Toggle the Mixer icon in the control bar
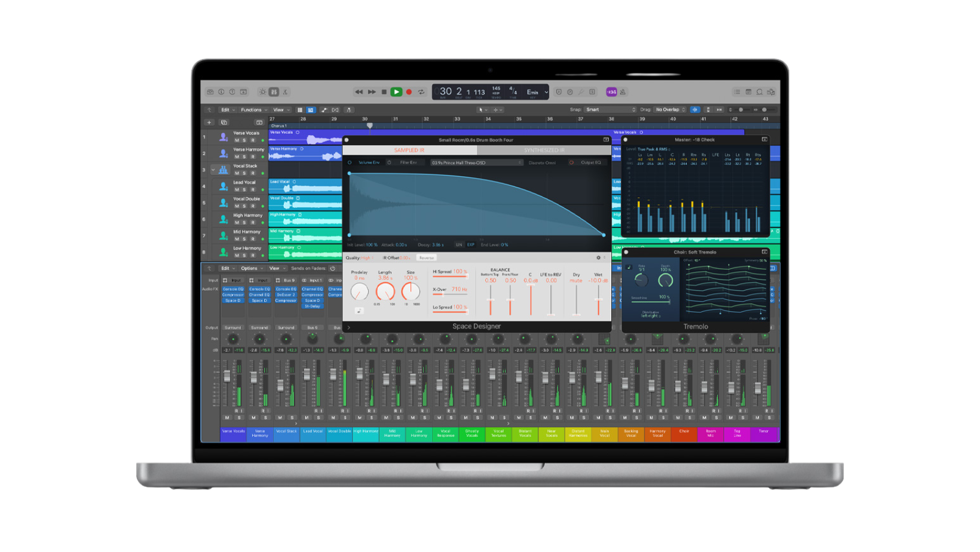 pos(274,92)
